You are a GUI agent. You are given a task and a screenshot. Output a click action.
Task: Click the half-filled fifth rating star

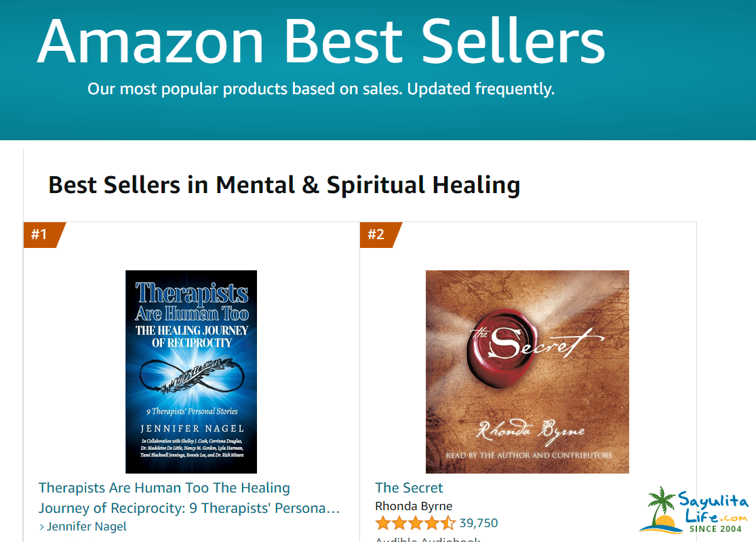click(x=448, y=523)
